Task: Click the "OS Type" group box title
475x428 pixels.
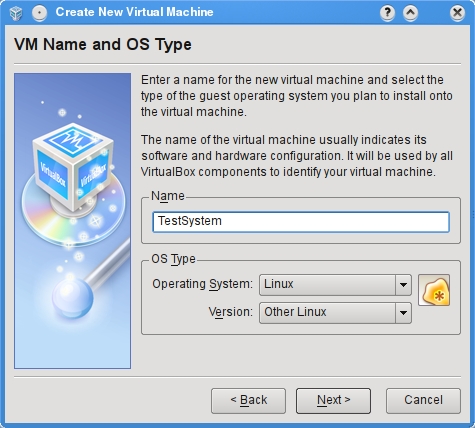Action: click(x=173, y=259)
